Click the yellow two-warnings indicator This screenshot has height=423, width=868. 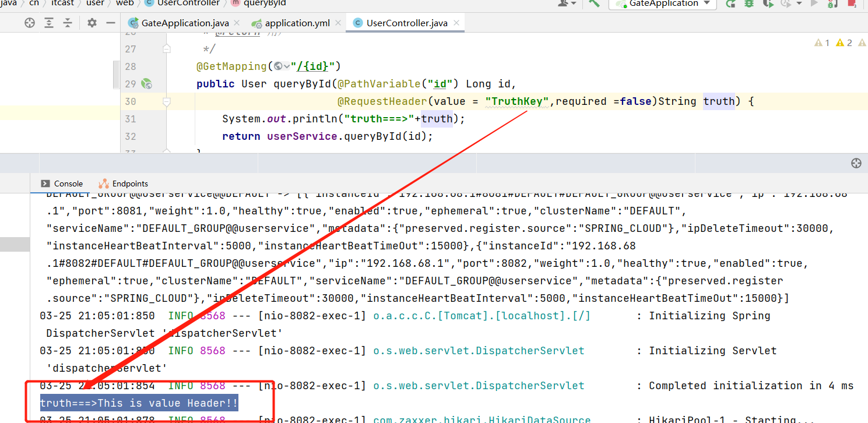point(844,43)
